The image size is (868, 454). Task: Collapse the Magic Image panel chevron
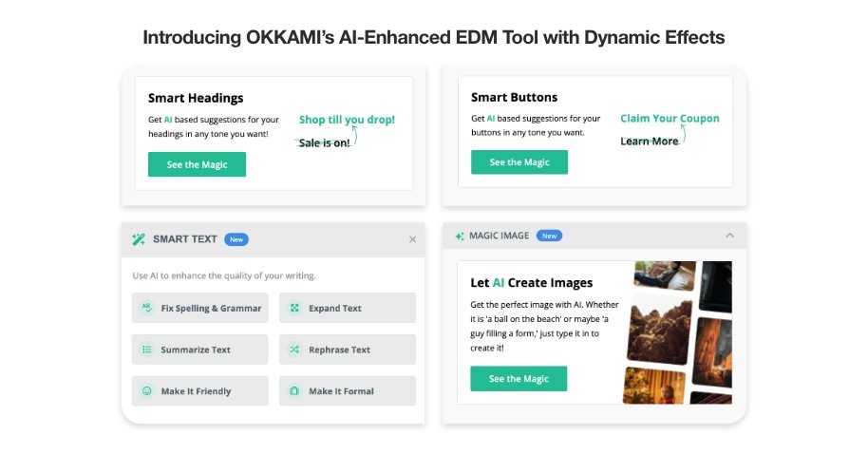(729, 236)
